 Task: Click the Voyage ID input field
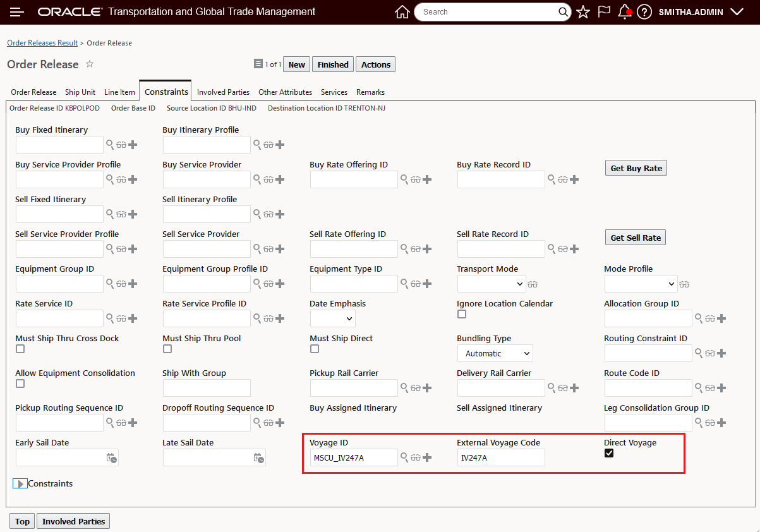tap(354, 457)
